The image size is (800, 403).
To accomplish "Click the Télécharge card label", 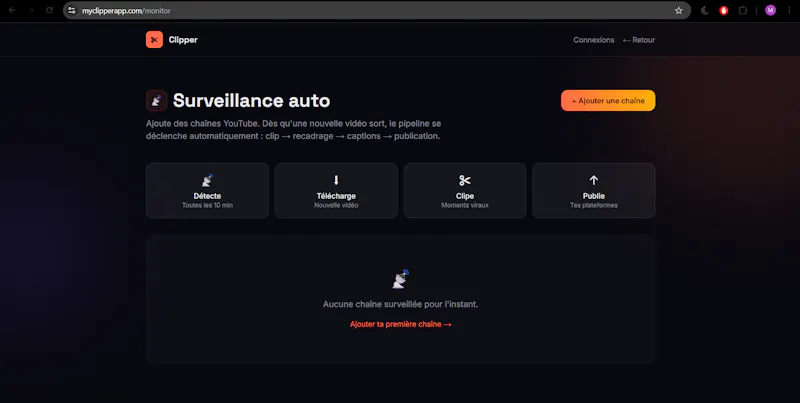I will (336, 196).
